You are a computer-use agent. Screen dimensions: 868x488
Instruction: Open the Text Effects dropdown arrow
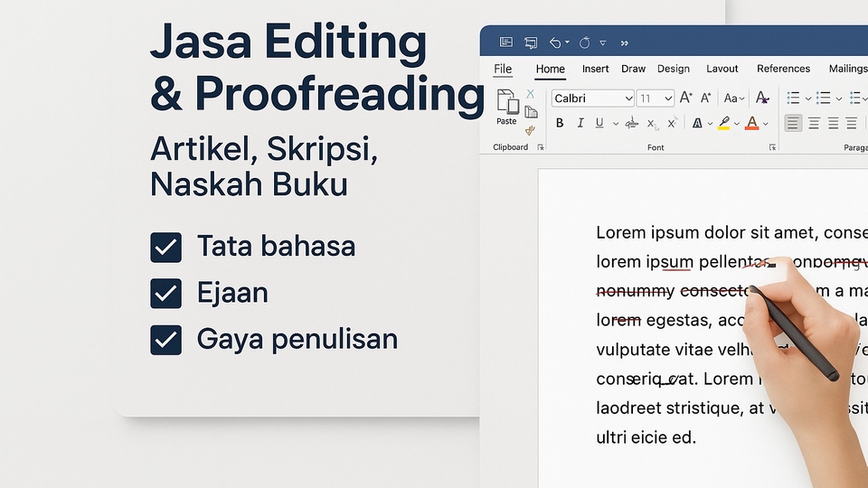[711, 124]
